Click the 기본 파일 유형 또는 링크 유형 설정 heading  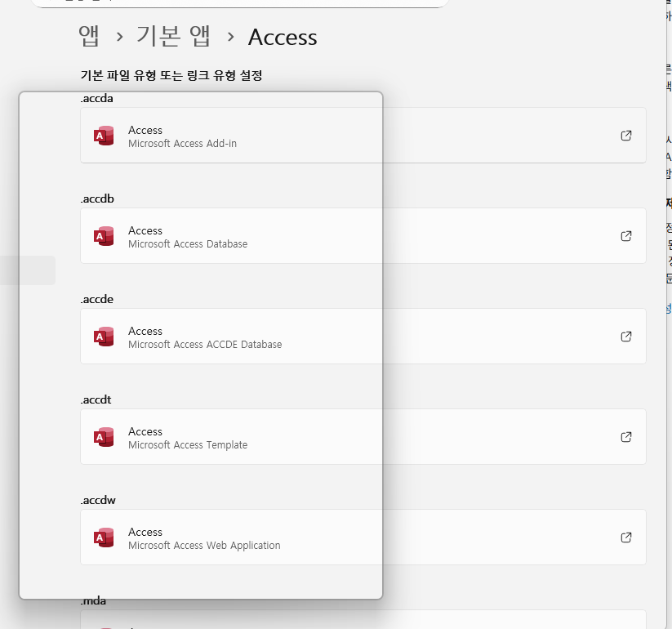(x=171, y=75)
